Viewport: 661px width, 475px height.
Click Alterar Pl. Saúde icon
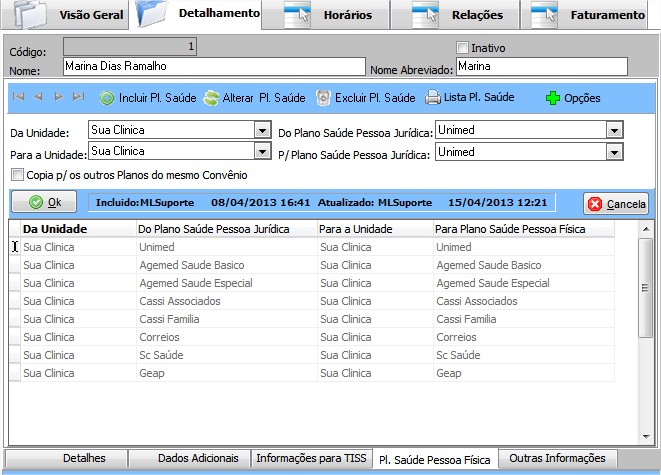pos(211,98)
